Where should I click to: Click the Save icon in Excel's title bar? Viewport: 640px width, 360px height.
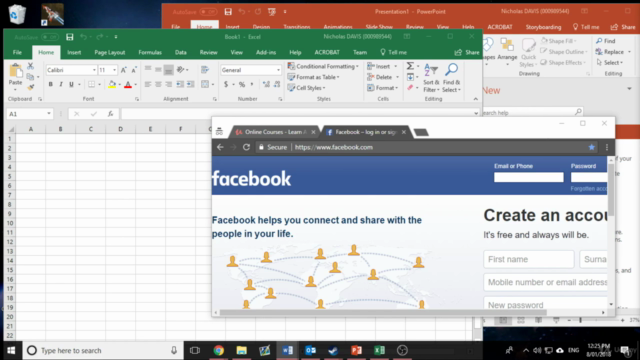[69, 37]
